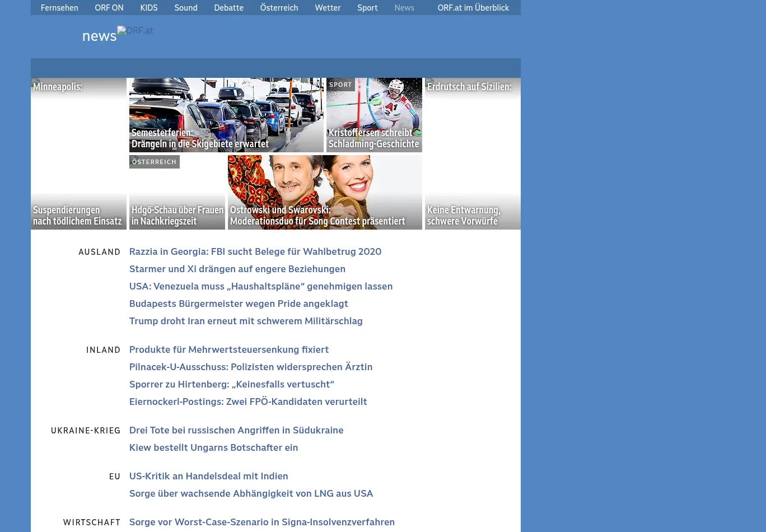The height and width of the screenshot is (532, 766).
Task: Read Razzia in Georgia FBI article
Action: coord(255,251)
